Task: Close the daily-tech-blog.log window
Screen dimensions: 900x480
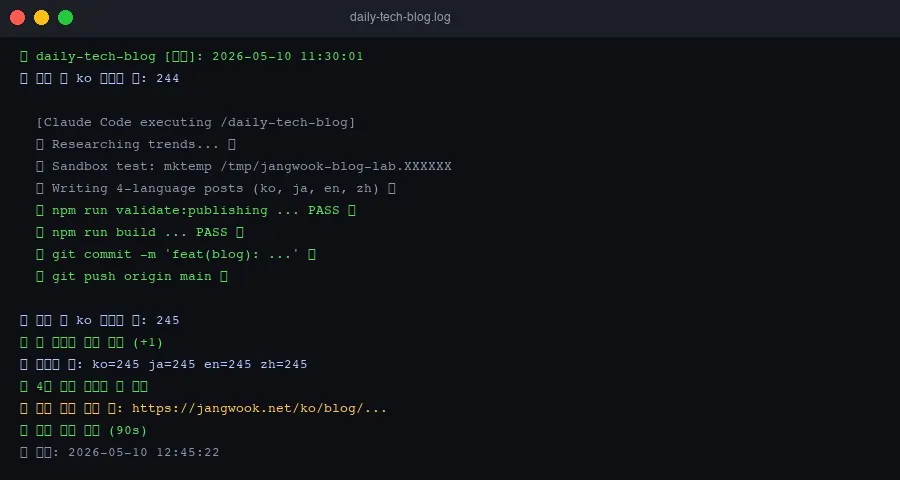Action: [17, 18]
